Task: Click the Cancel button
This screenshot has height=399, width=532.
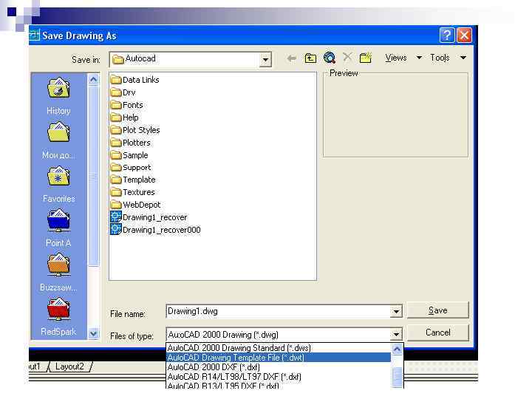Action: click(x=438, y=332)
